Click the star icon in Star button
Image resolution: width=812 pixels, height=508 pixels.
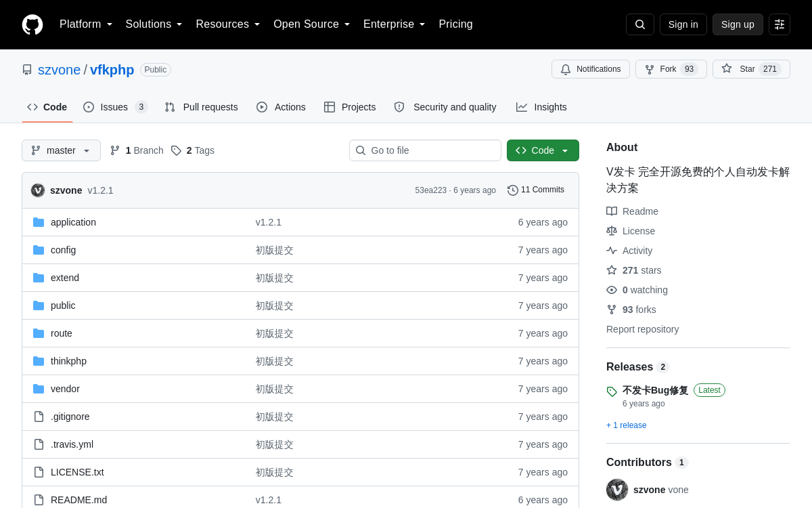coord(727,68)
